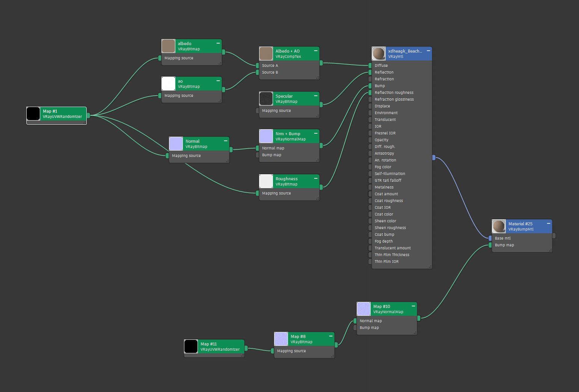Click the Self-illumination slot label

coord(390,173)
